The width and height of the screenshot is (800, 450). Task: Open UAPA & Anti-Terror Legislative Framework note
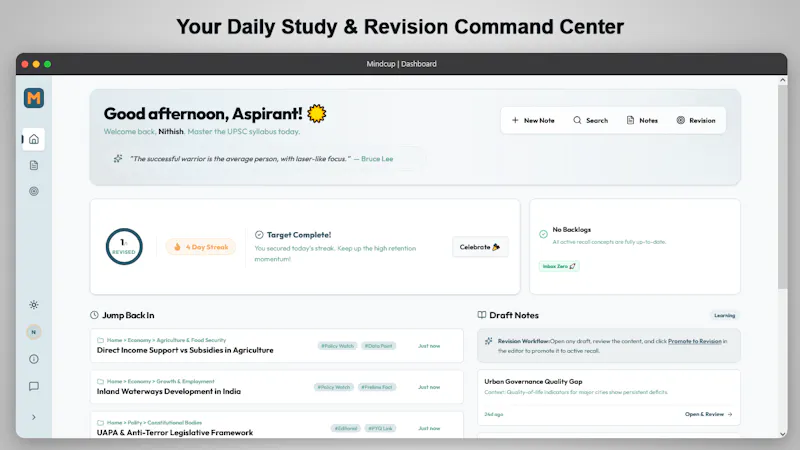[277, 426]
